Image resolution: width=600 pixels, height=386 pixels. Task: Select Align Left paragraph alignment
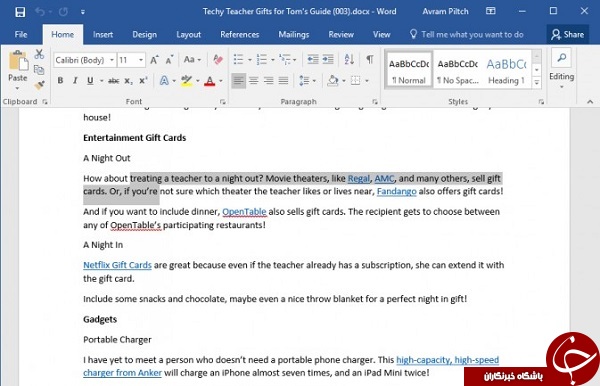tap(238, 81)
